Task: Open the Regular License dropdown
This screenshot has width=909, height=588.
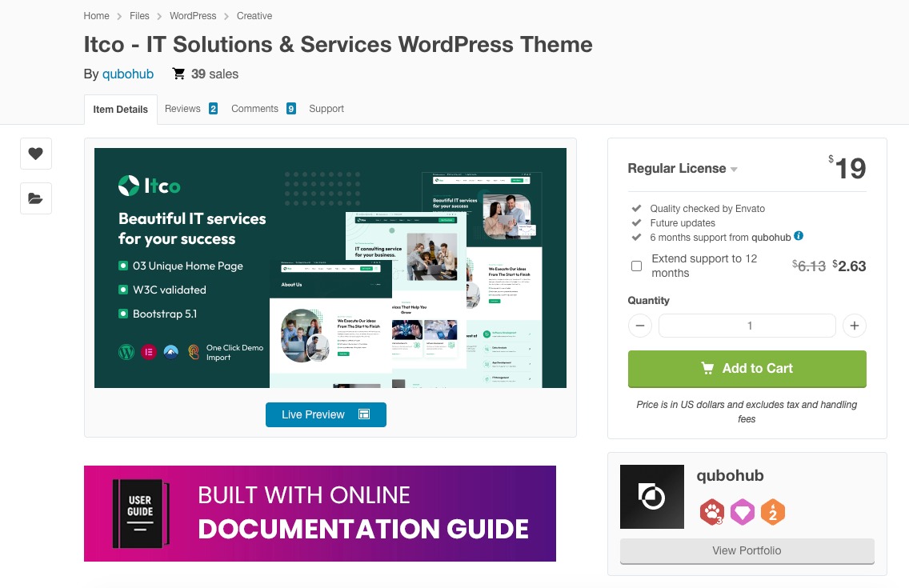Action: pos(683,169)
